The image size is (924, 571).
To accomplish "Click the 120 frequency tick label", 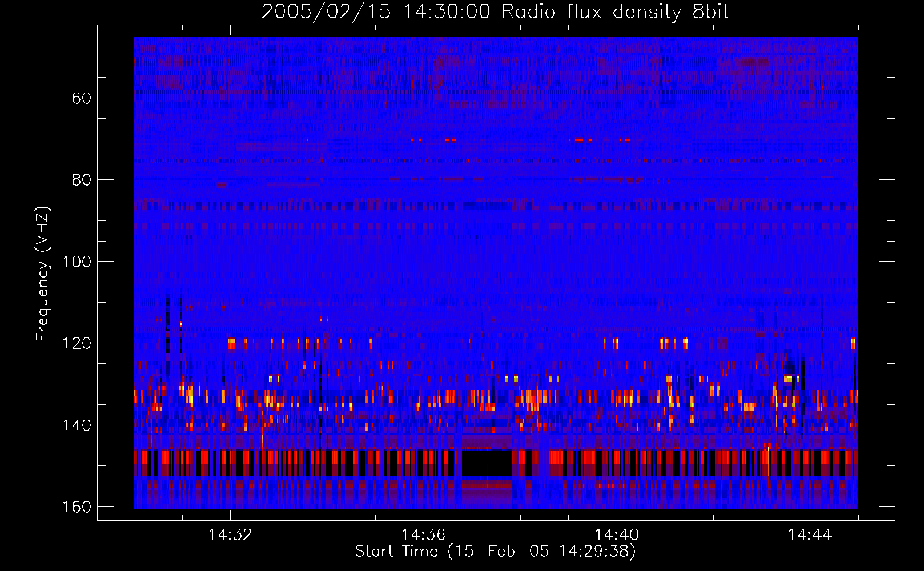I will tap(77, 343).
